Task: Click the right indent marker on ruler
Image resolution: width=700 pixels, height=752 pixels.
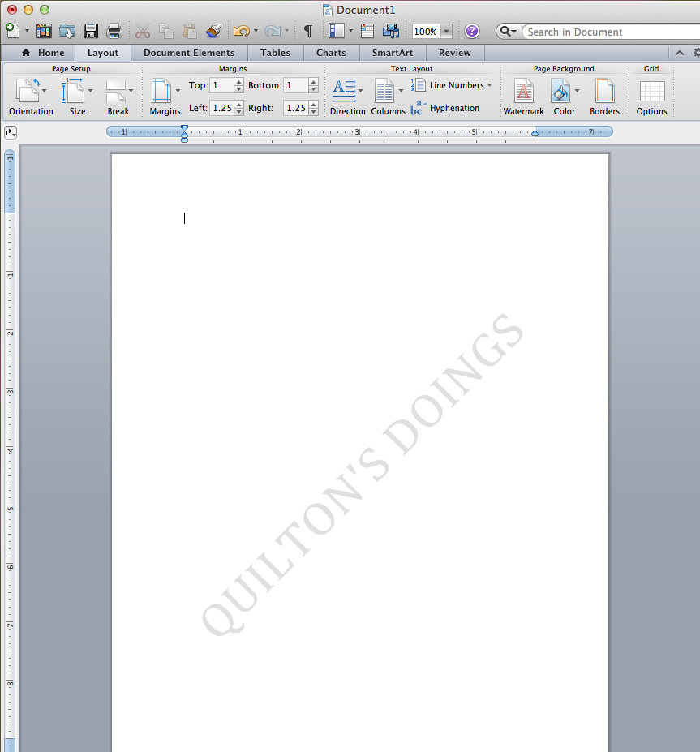Action: pyautogui.click(x=535, y=133)
